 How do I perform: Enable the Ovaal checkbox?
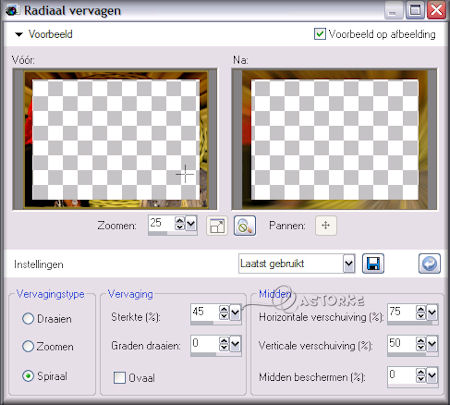coord(119,378)
